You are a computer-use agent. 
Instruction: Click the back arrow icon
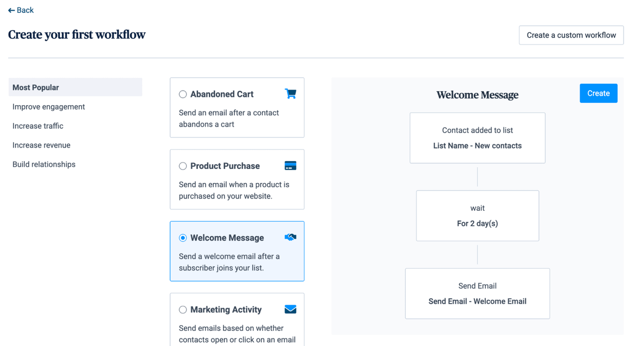click(x=11, y=10)
